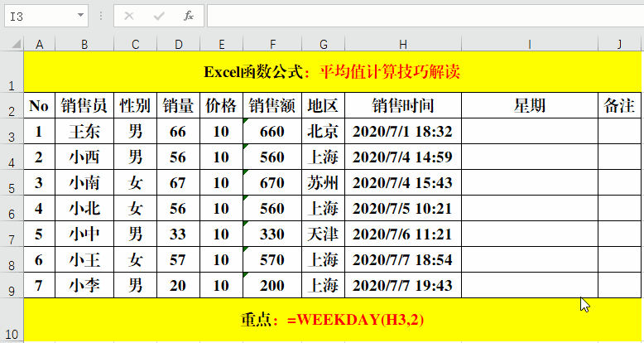Image resolution: width=644 pixels, height=343 pixels.
Task: Select row 10 header
Action: (x=12, y=321)
